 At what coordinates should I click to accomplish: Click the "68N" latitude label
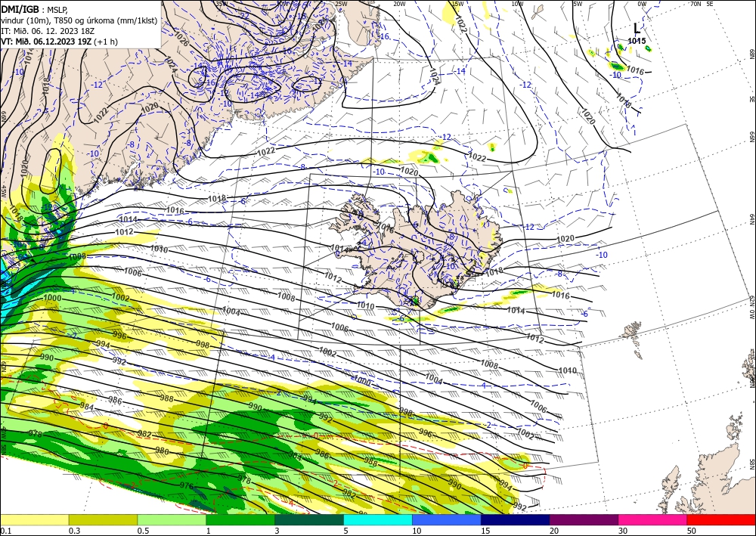point(751,53)
